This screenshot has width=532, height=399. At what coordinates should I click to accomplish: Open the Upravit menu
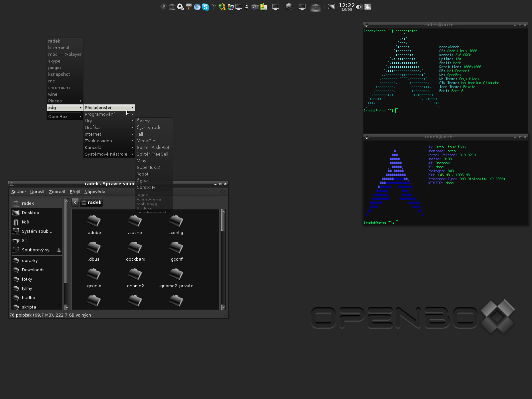[x=37, y=192]
